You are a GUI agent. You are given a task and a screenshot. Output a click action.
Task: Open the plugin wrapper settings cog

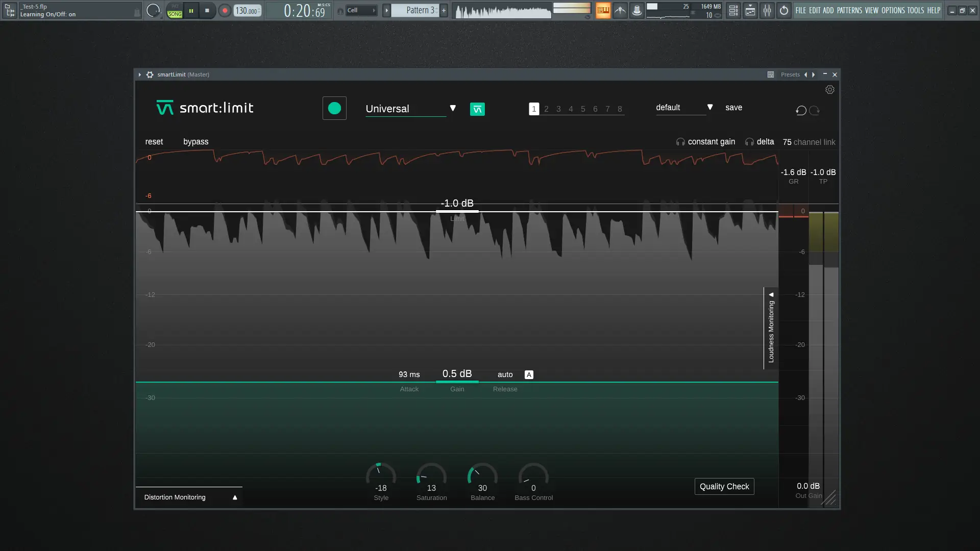[x=150, y=74]
